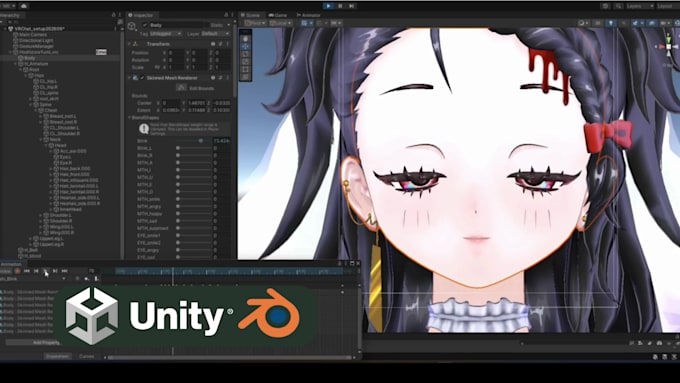Click the Blink blendshape slider handle
680x383 pixels.
(x=201, y=141)
